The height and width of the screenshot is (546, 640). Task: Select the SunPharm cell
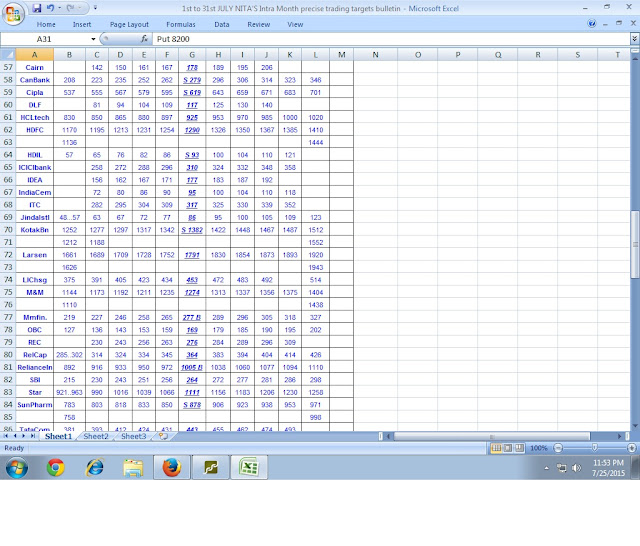coord(34,405)
